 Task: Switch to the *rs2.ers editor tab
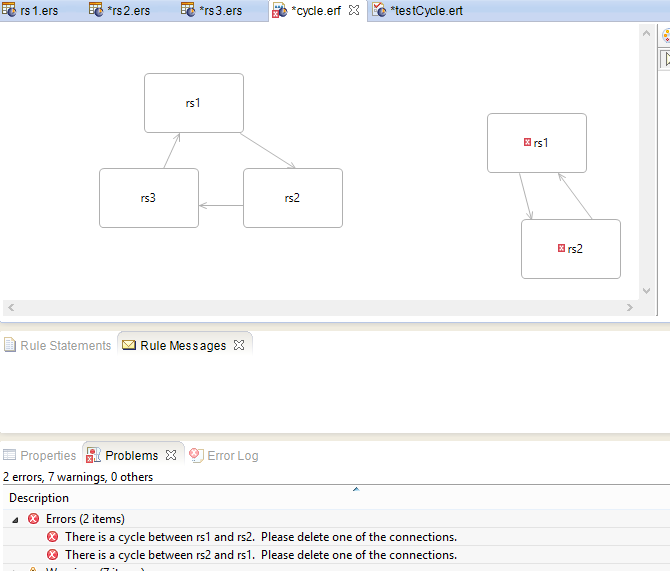pyautogui.click(x=119, y=10)
